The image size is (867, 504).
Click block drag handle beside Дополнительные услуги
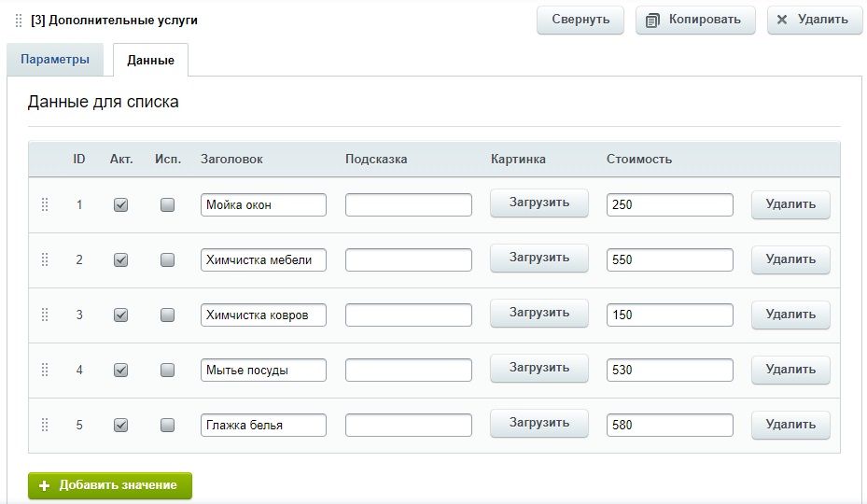19,21
